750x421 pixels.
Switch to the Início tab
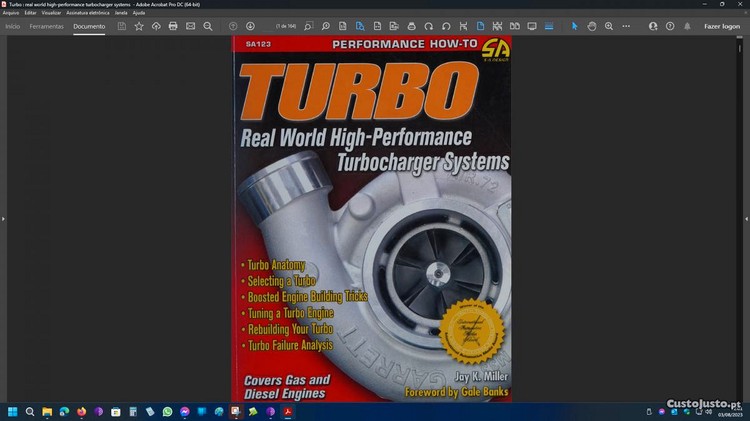click(x=13, y=26)
